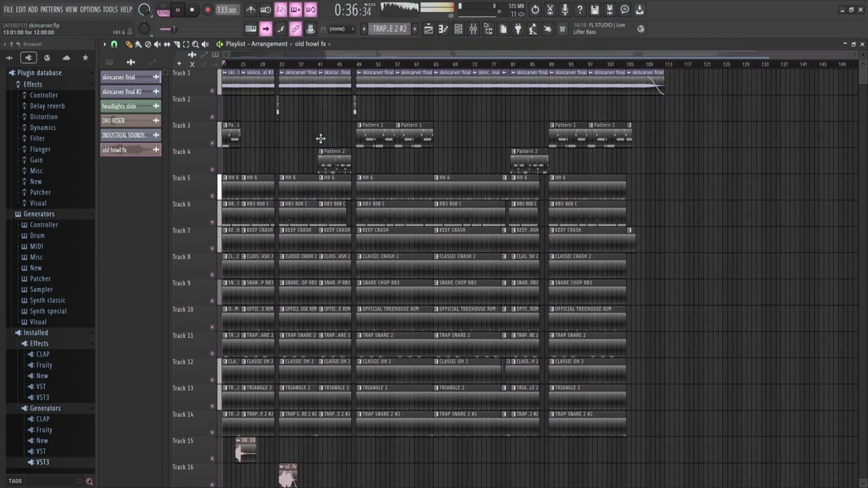Open the channel rack view
868x488 pixels.
(458, 29)
